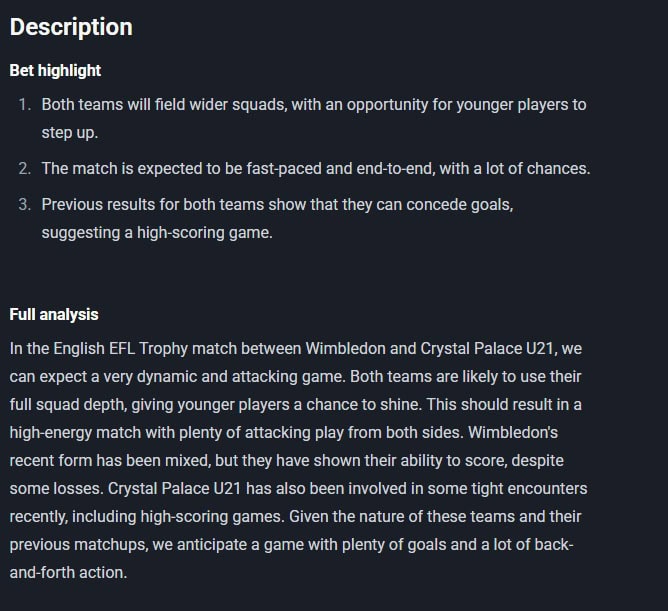Click the list number "3." marker
Screen dimensions: 668x611
(x=25, y=204)
